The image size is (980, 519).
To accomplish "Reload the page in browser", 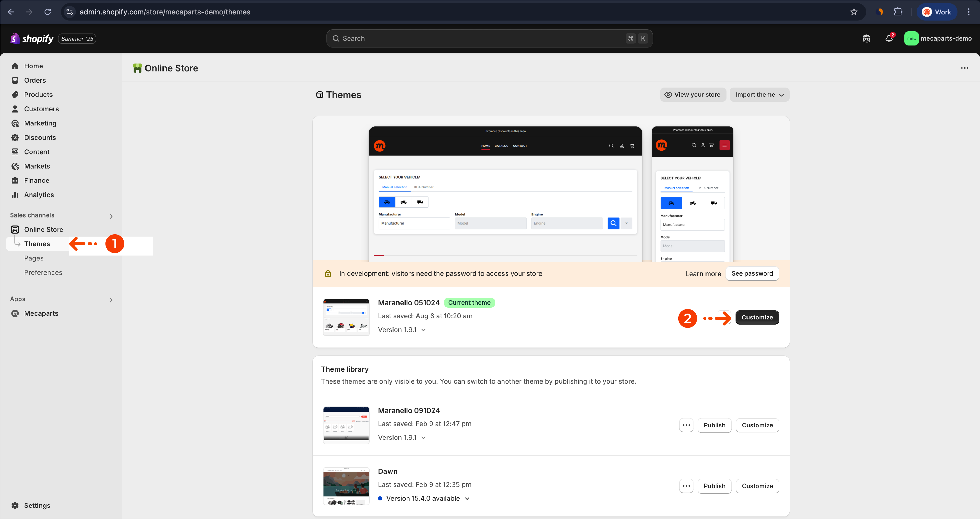I will (x=47, y=12).
